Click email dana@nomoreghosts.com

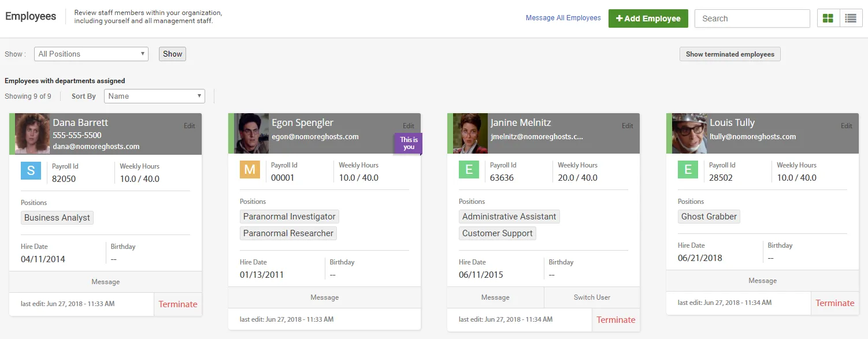pyautogui.click(x=97, y=147)
